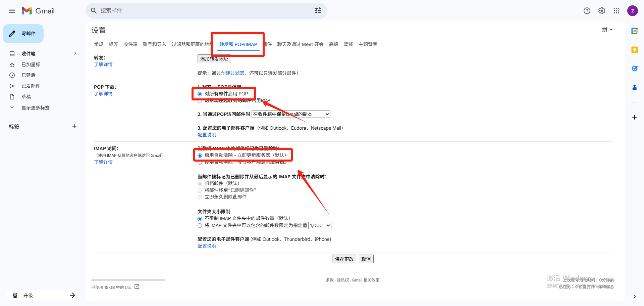The width and height of the screenshot is (644, 306).
Task: Click the search options filter icon
Action: click(318, 11)
